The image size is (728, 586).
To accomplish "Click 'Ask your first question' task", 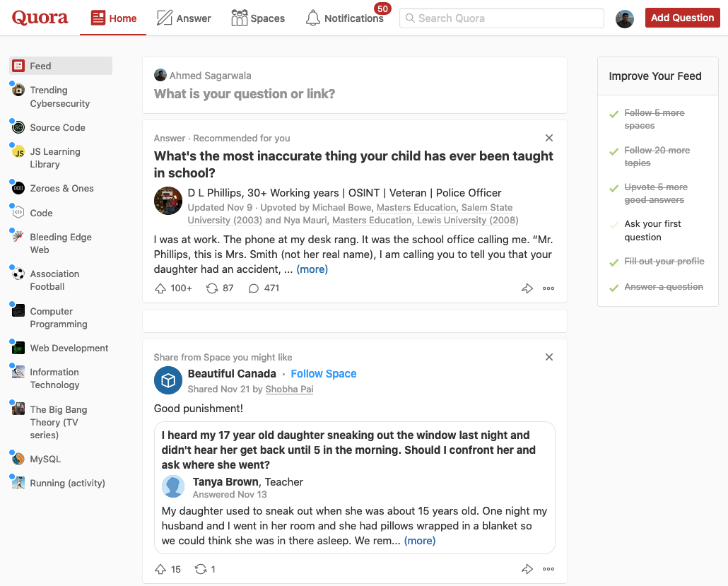I will [x=652, y=230].
